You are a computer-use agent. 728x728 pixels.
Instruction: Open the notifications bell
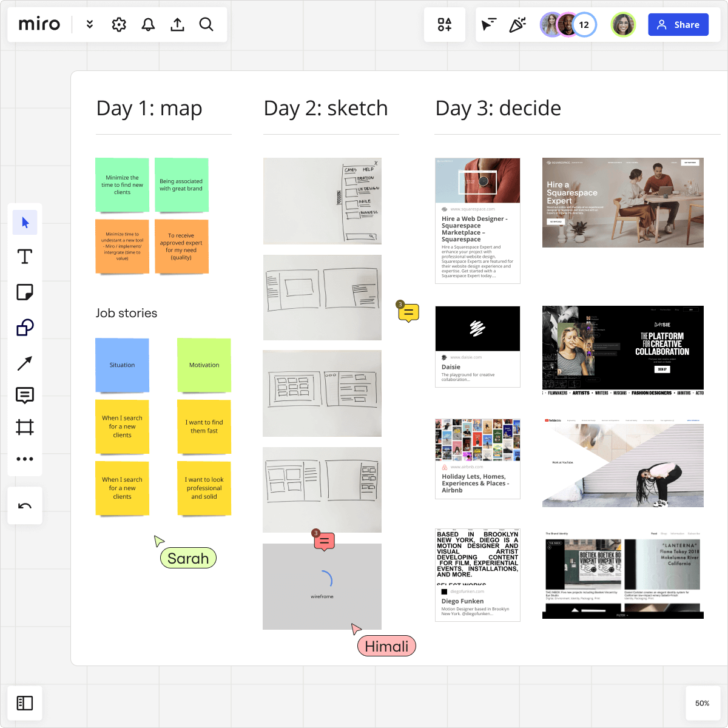148,24
